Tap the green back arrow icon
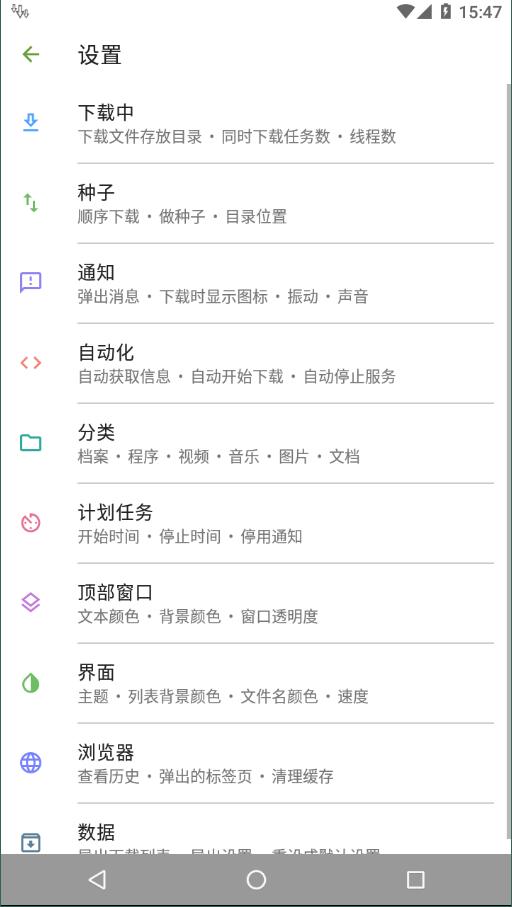512x907 pixels. pos(31,54)
